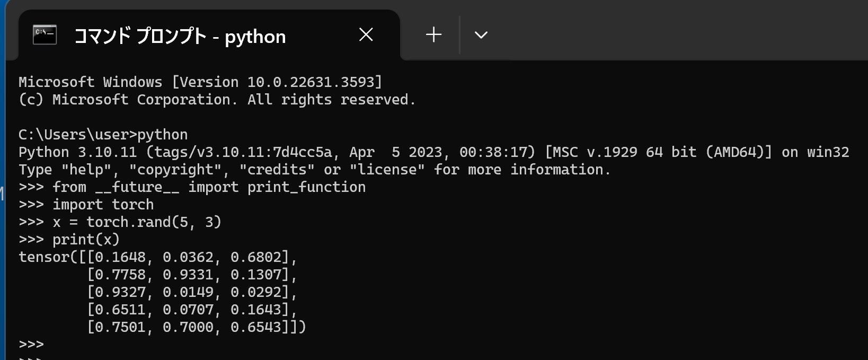868x360 pixels.
Task: Open a new tab with the plus icon
Action: tap(433, 35)
